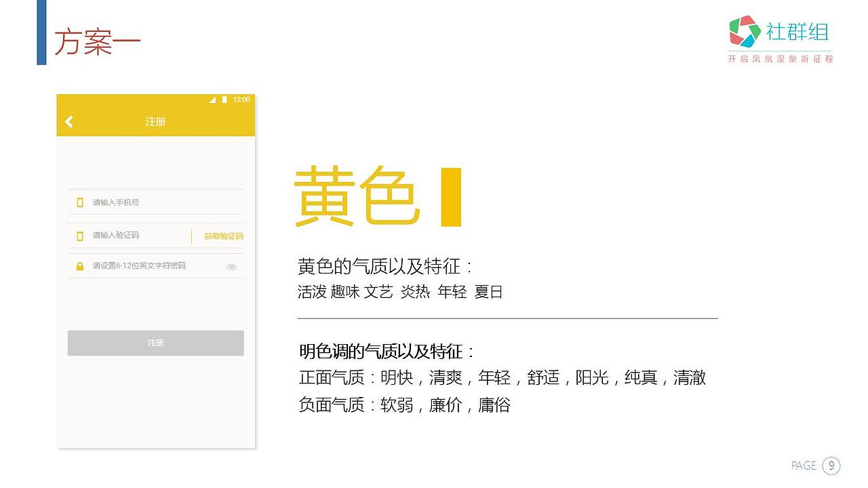This screenshot has height=488, width=868.
Task: Select the phone icon beside the mobile number field
Action: 79,202
